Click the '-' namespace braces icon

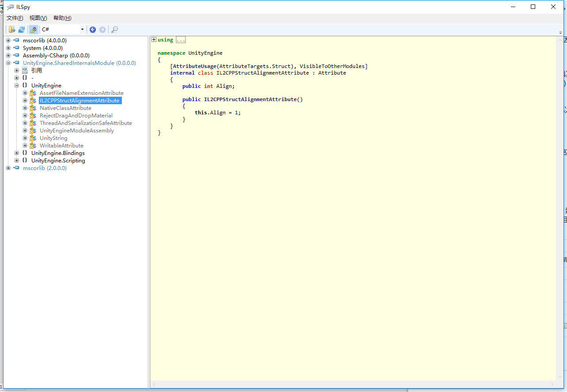coord(25,78)
